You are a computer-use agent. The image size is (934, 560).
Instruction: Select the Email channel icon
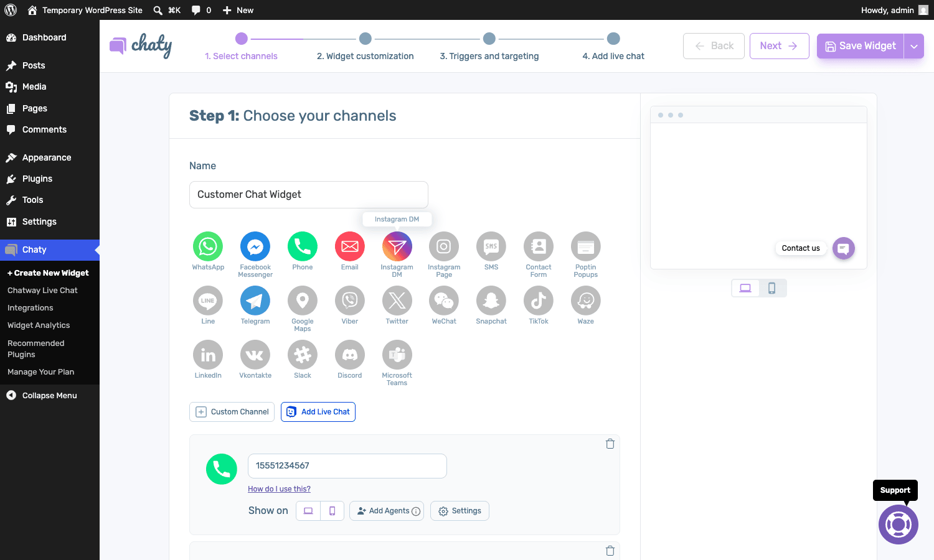350,247
